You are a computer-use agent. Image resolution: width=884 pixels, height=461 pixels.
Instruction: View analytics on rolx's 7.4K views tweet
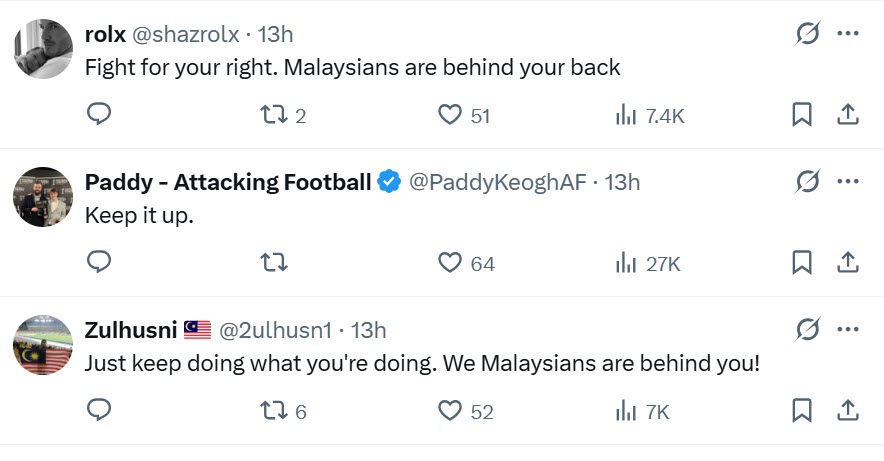pos(626,115)
